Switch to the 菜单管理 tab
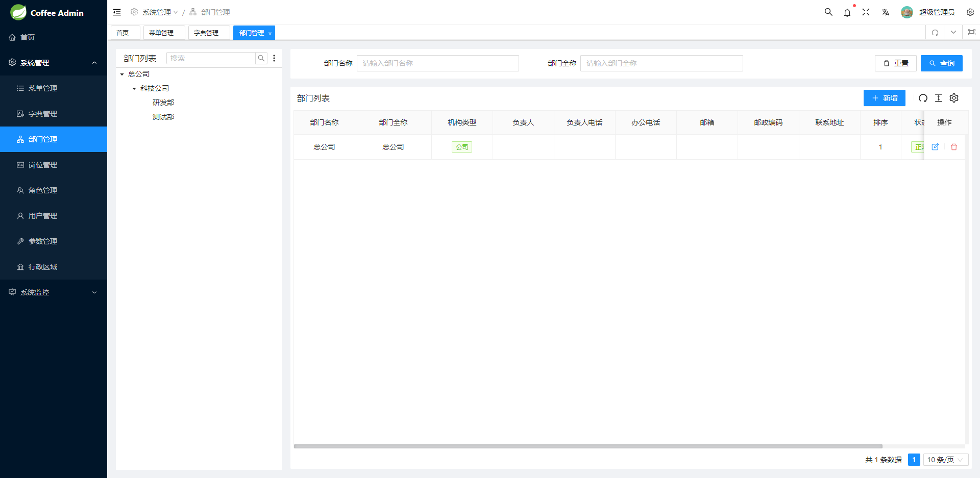The width and height of the screenshot is (980, 478). (x=162, y=33)
